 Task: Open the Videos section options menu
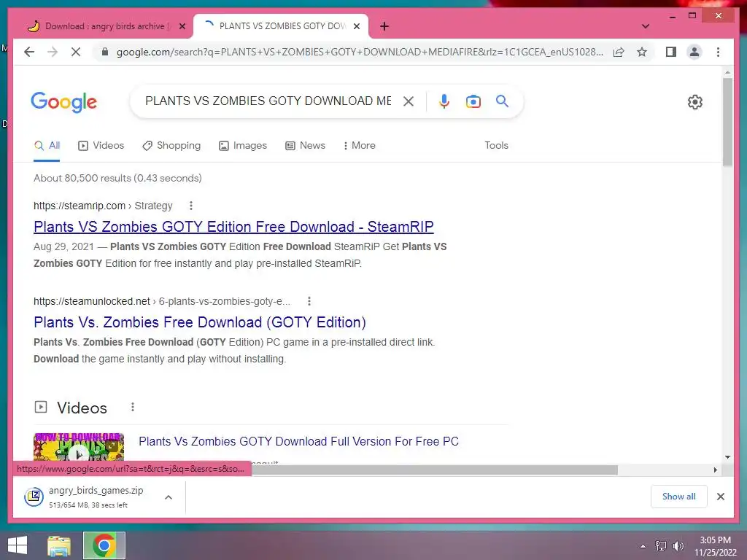point(133,407)
